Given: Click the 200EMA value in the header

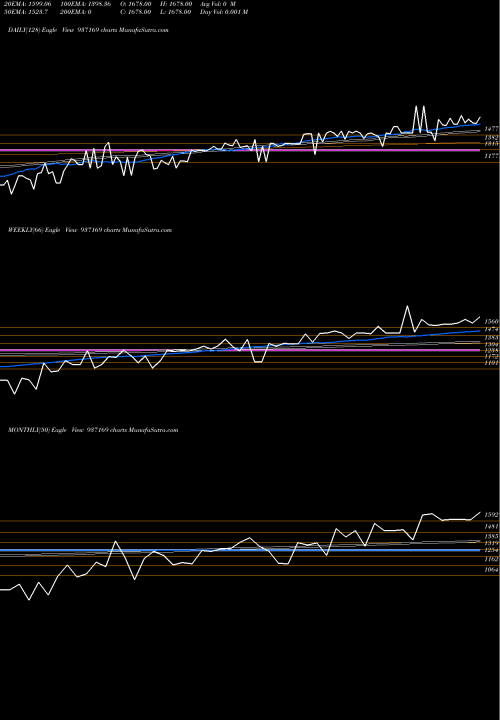Looking at the screenshot, I should 76,12.
